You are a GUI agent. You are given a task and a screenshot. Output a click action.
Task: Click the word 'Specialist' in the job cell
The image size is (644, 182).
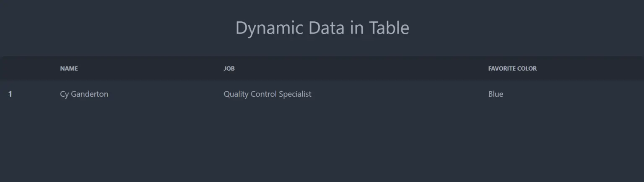pyautogui.click(x=295, y=94)
